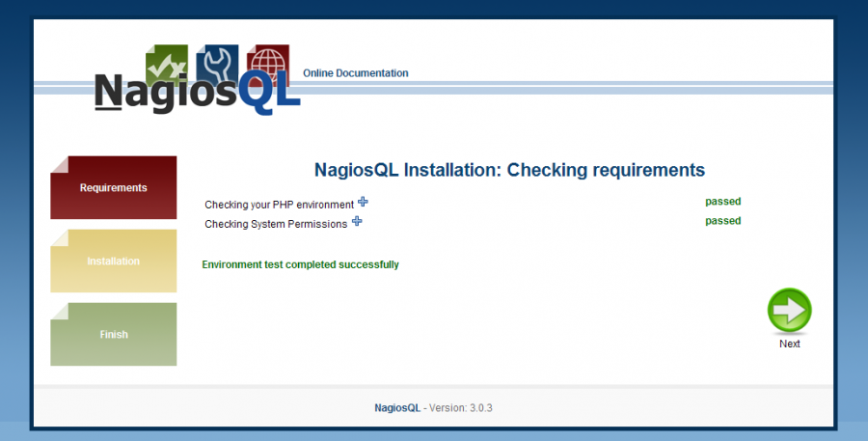The width and height of the screenshot is (868, 441).
Task: Click the blue wrench logo icon
Action: pyautogui.click(x=217, y=63)
